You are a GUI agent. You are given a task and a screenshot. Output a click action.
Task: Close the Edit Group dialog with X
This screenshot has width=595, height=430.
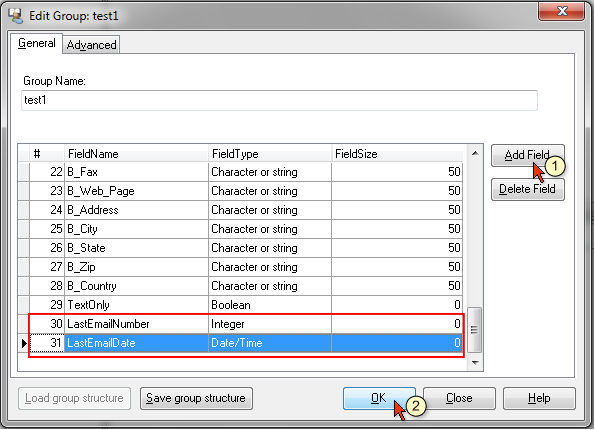(x=562, y=11)
